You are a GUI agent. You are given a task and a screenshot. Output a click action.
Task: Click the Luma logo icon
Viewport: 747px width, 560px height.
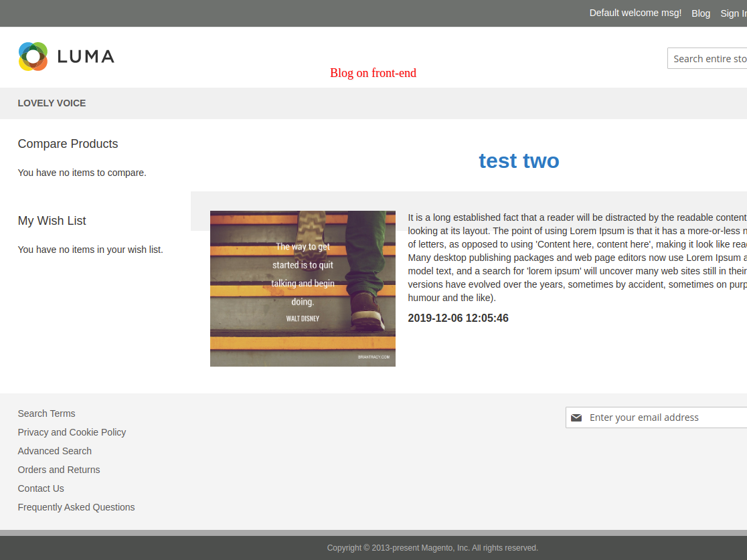tap(33, 56)
